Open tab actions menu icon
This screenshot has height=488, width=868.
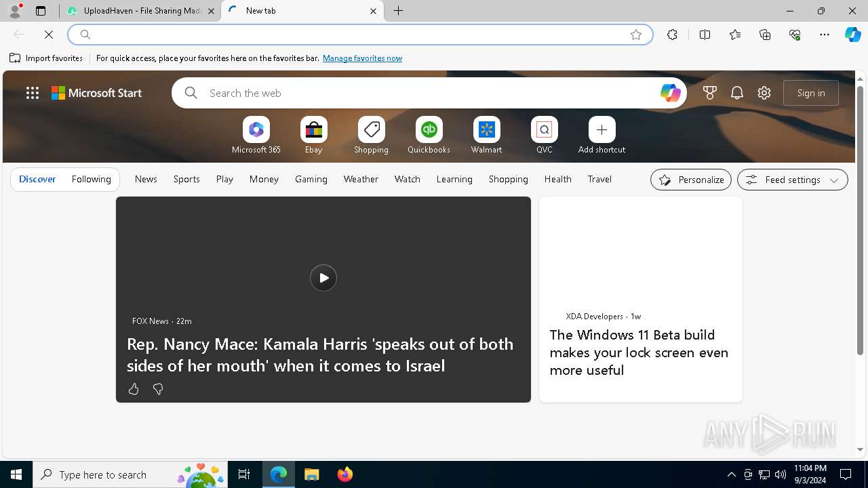click(41, 11)
